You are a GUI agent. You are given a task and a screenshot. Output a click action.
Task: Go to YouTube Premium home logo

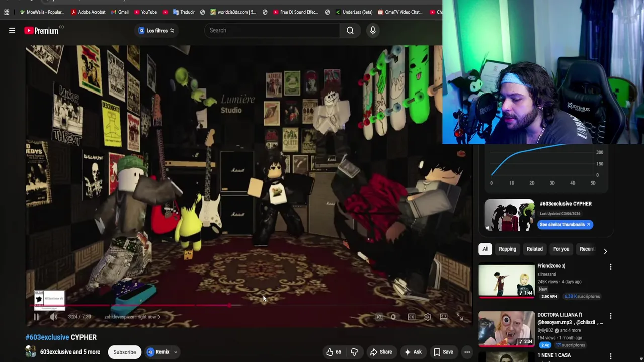tap(41, 31)
